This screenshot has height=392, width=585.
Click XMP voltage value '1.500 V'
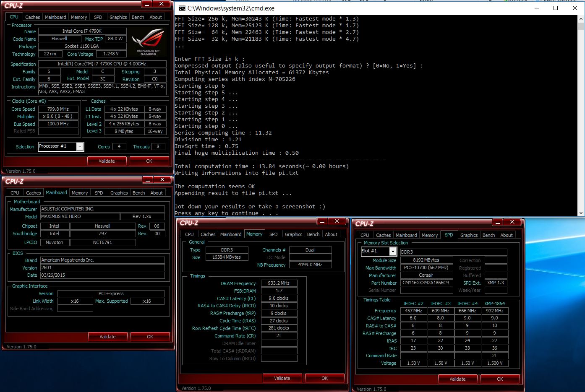pos(495,363)
